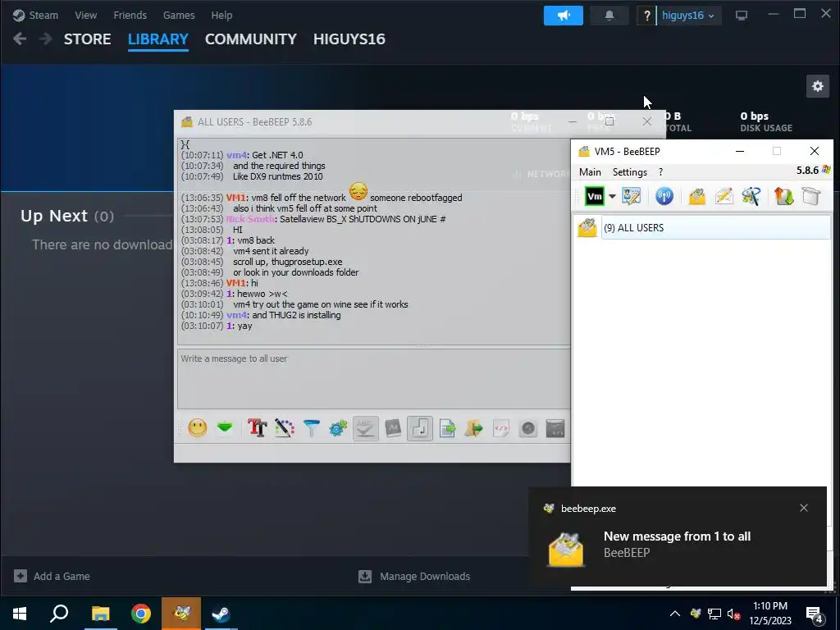Click the network tray icon
The width and height of the screenshot is (840, 630).
coord(714,614)
